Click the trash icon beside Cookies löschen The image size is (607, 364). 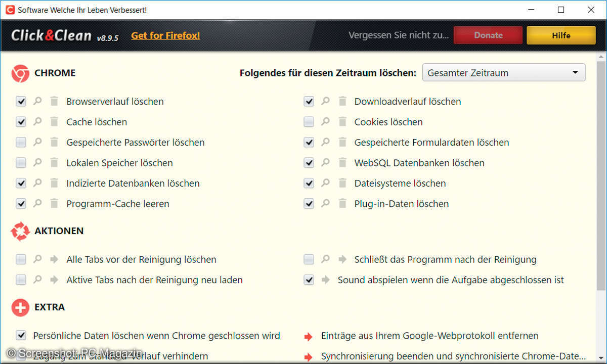coord(342,122)
